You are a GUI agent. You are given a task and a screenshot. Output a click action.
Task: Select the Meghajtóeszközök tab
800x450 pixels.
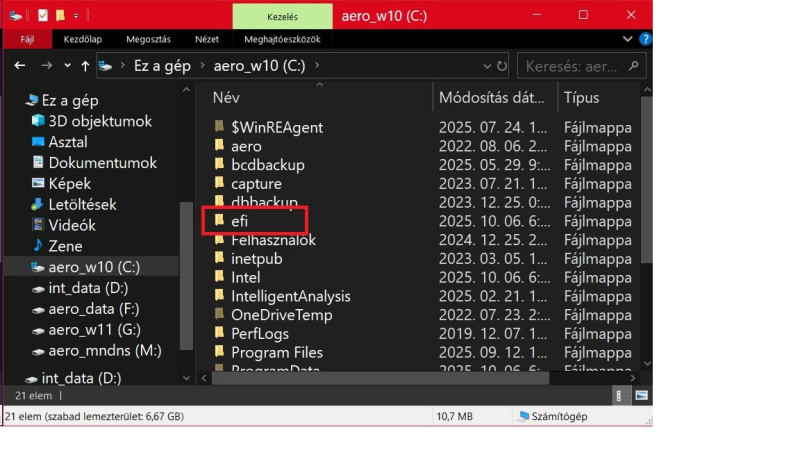pyautogui.click(x=282, y=39)
